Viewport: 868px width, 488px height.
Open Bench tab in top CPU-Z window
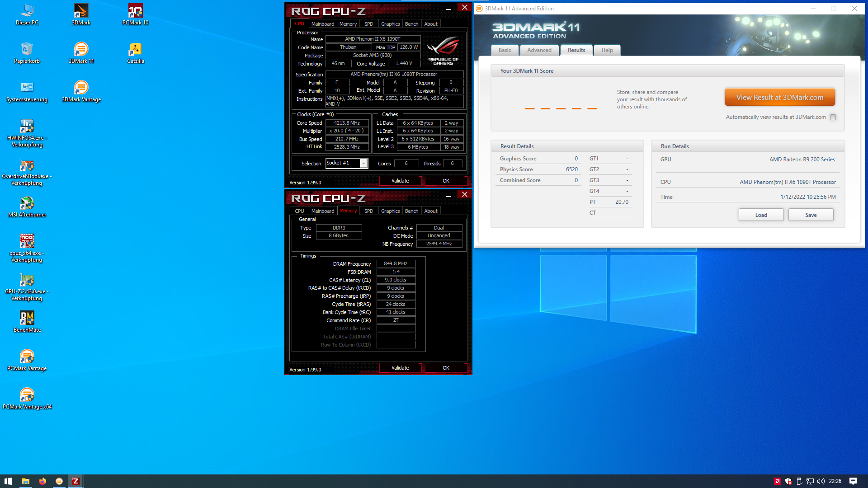click(x=412, y=24)
